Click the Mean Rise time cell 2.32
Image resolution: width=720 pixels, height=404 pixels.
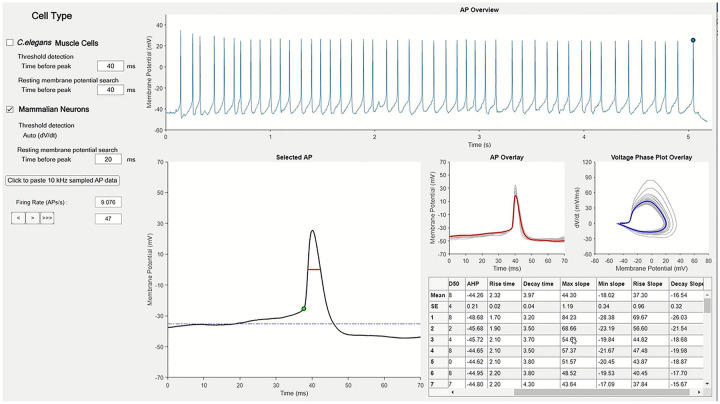(504, 295)
